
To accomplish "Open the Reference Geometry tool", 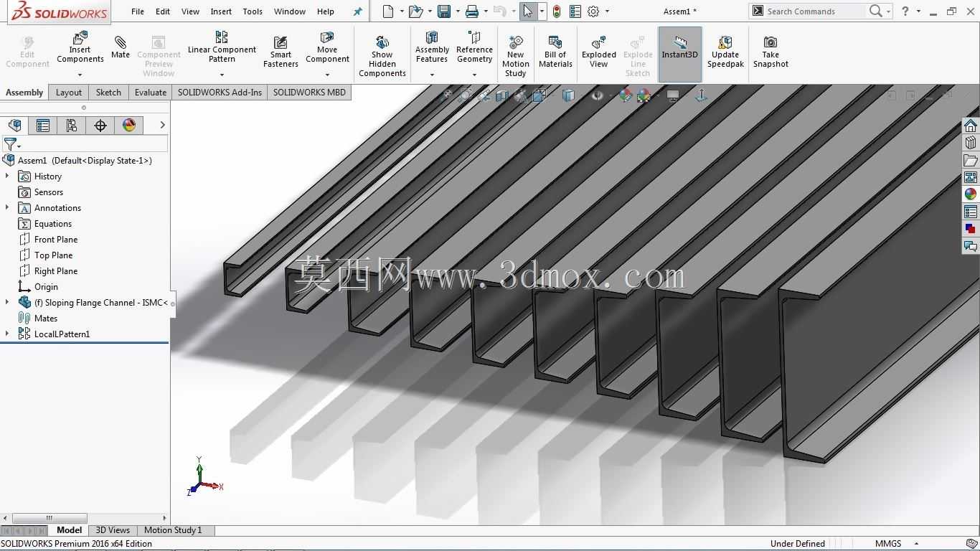I will click(474, 47).
